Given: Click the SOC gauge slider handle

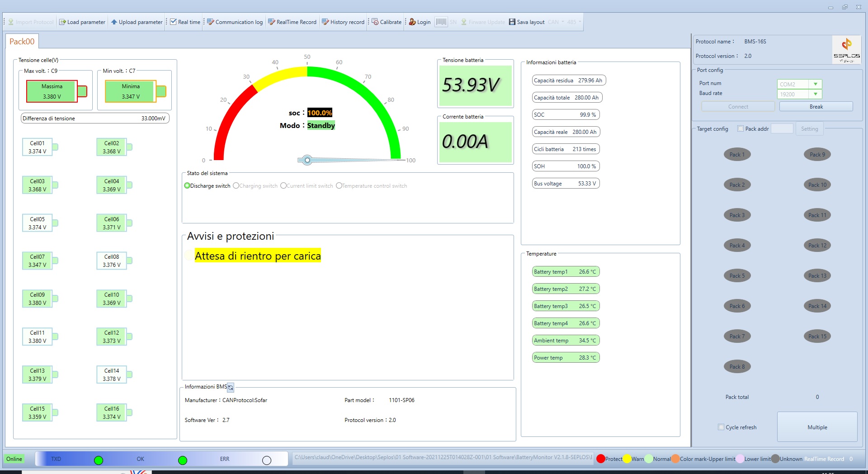Looking at the screenshot, I should coord(307,160).
